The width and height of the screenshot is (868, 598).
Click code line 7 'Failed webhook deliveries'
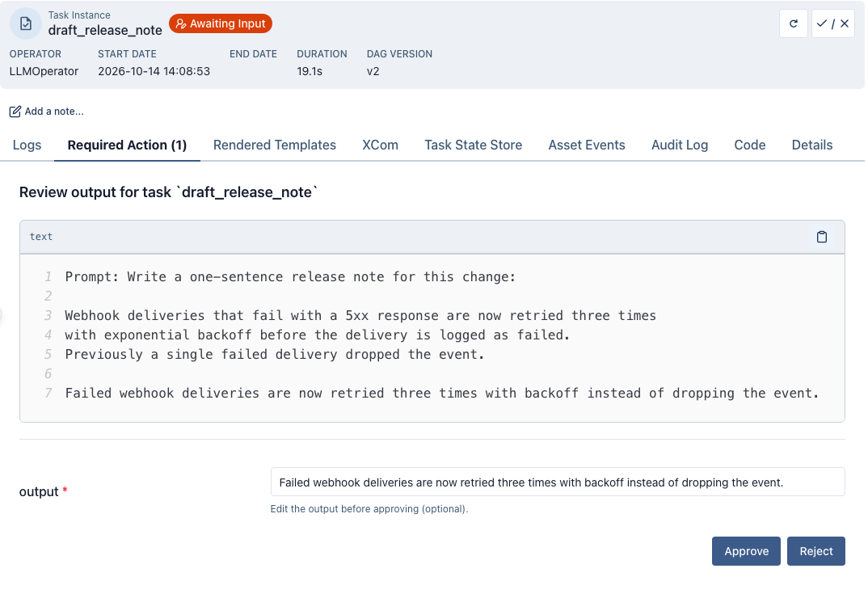[x=442, y=393]
